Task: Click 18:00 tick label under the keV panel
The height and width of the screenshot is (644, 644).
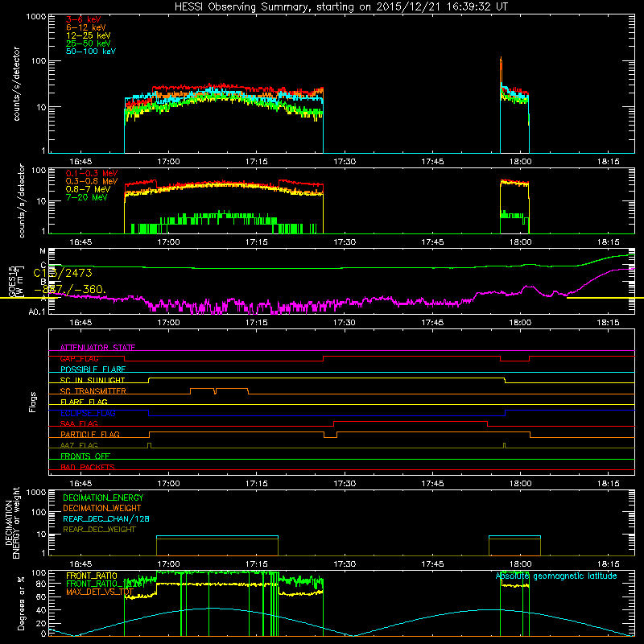Action: tap(520, 162)
